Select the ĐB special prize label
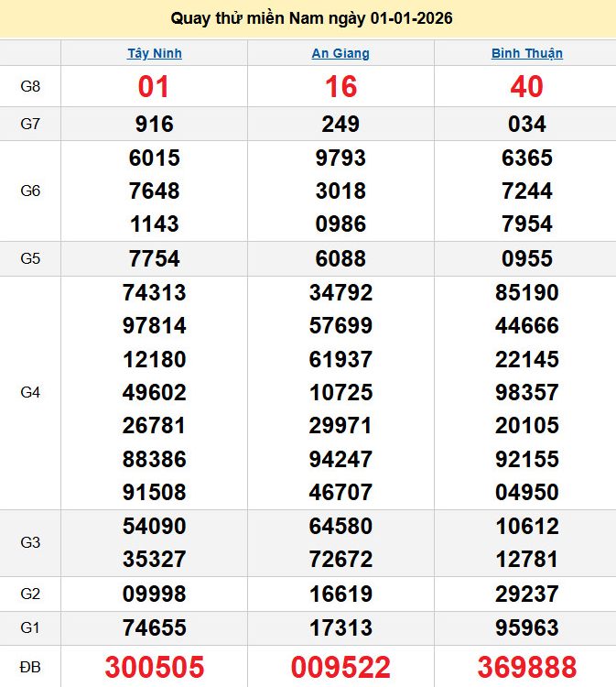Viewport: 616px width, 687px height. click(x=30, y=667)
